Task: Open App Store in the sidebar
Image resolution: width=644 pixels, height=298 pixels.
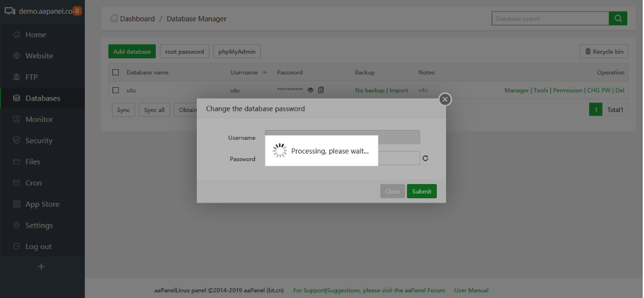Action: coord(42,204)
